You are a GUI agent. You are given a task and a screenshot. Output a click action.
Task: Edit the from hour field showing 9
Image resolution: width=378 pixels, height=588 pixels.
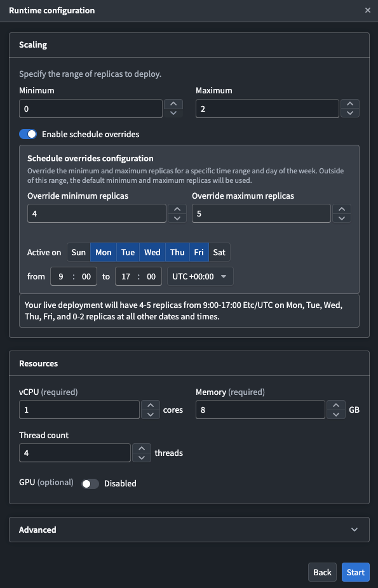(x=61, y=277)
